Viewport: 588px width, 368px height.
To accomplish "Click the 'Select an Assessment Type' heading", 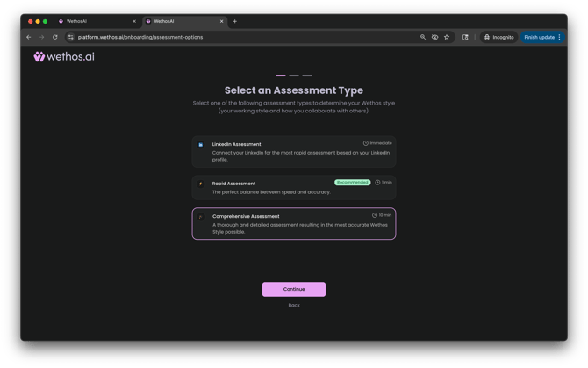I will 294,90.
